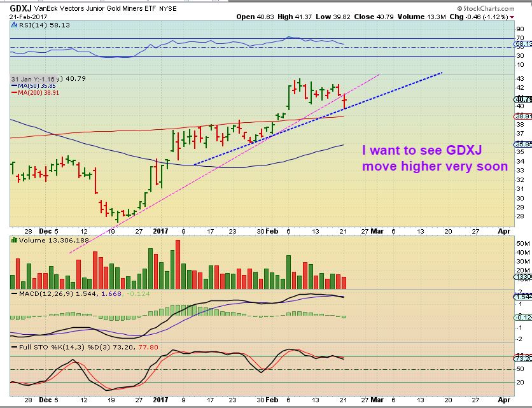Click the RSI(14) 58.13 label
This screenshot has width=532, height=408.
(45, 25)
